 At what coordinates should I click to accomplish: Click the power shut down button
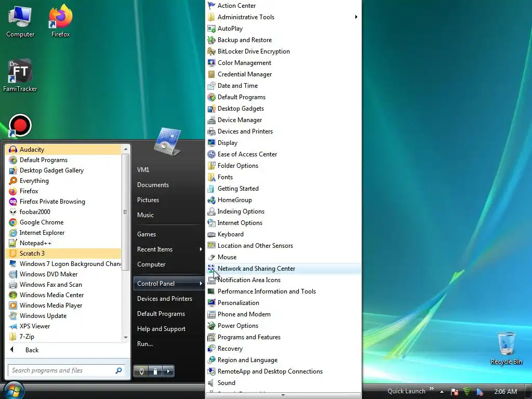(141, 371)
